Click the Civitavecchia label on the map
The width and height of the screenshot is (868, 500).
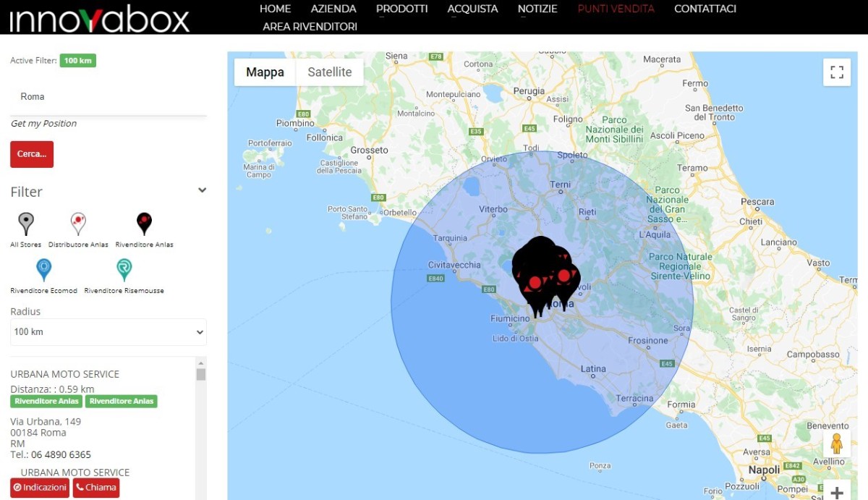(454, 265)
